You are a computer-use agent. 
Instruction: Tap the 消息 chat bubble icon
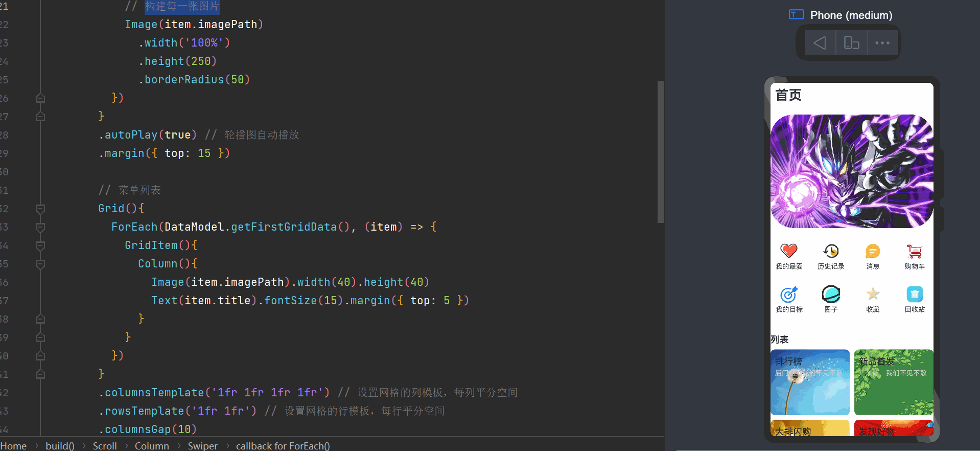pos(873,251)
